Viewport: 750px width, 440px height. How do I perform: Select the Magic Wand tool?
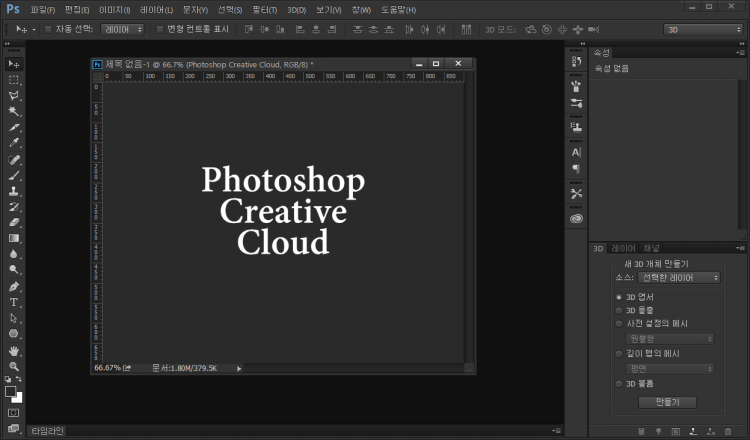coord(14,112)
